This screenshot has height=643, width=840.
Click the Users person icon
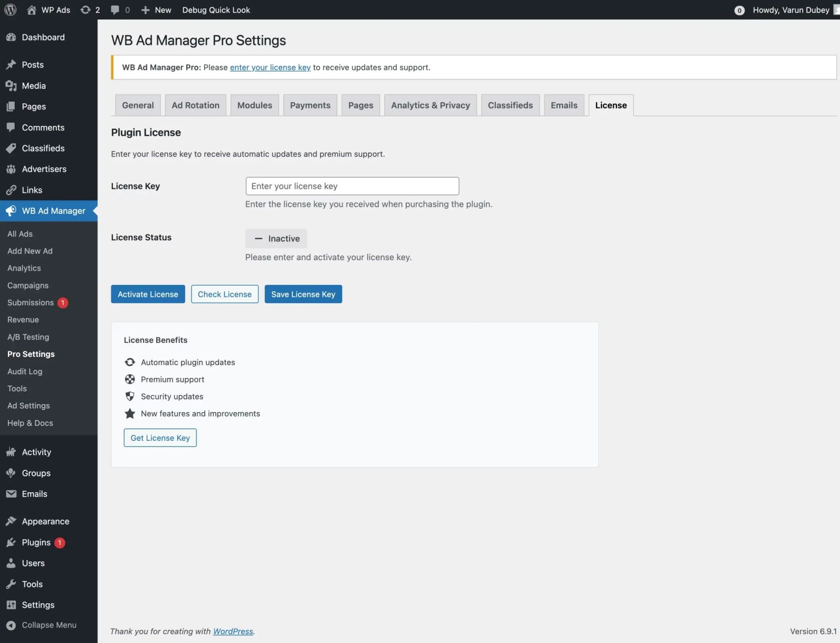click(11, 563)
